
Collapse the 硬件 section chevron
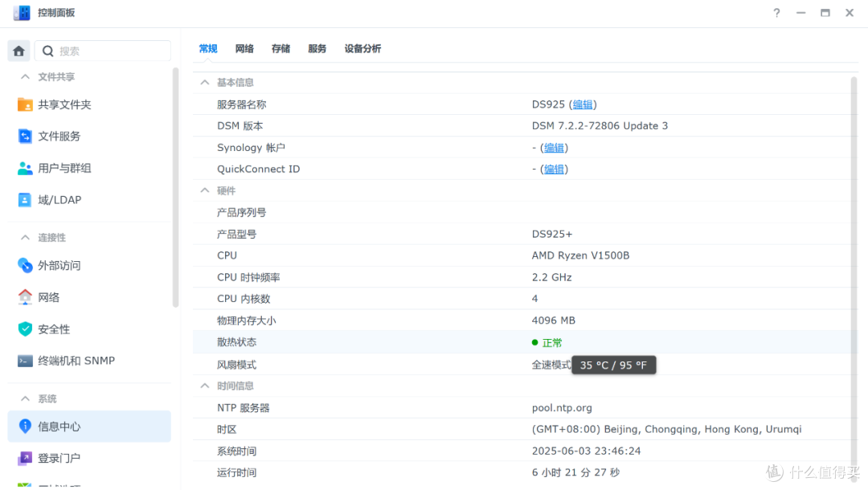(205, 190)
